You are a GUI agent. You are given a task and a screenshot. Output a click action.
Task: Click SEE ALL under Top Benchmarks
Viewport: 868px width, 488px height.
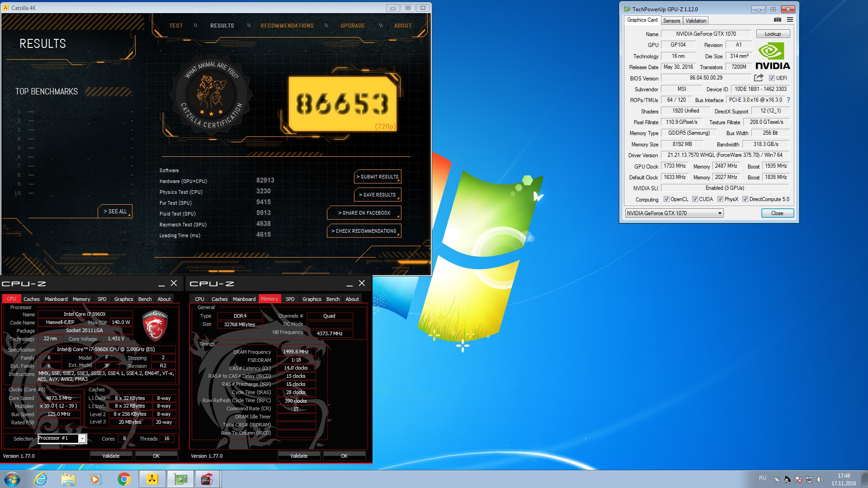pyautogui.click(x=115, y=211)
